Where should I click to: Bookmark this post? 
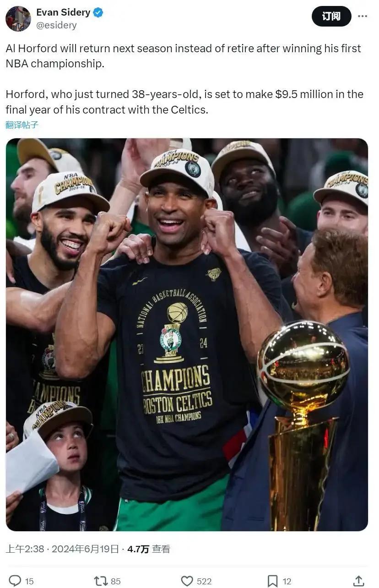(272, 581)
